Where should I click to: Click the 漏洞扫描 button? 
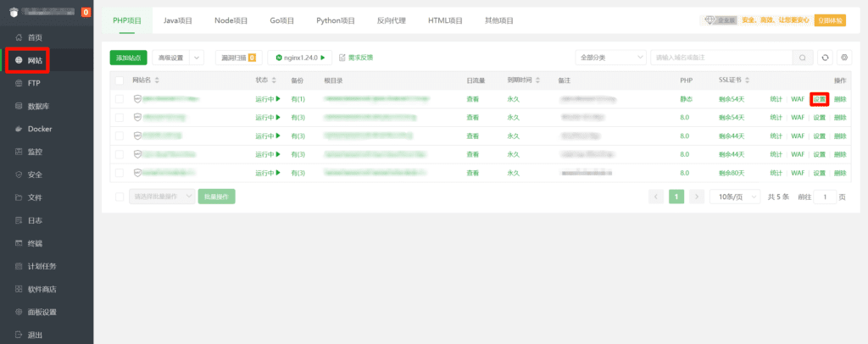pyautogui.click(x=238, y=58)
